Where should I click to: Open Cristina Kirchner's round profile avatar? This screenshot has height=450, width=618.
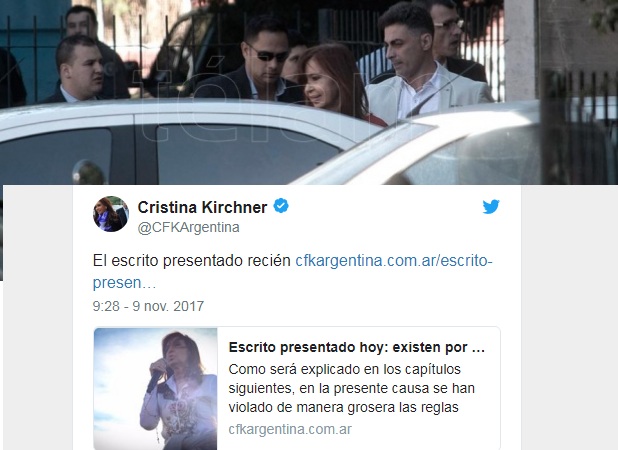click(111, 214)
